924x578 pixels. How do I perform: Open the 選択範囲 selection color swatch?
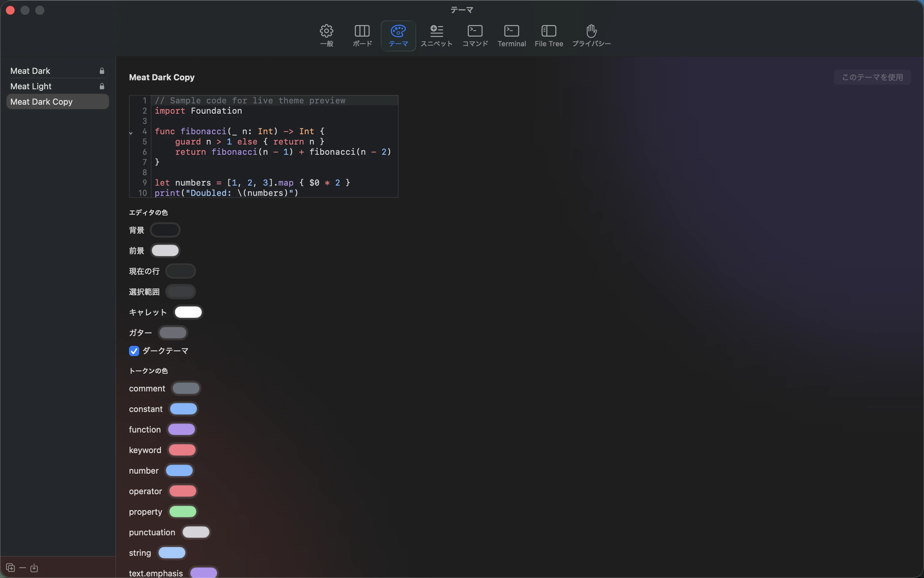[181, 292]
